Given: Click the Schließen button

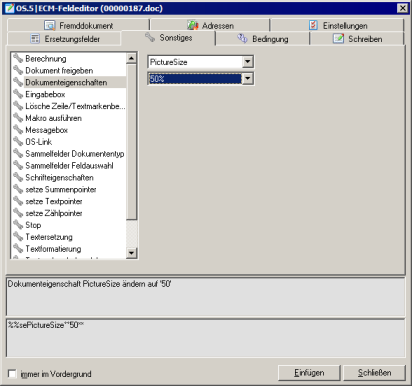Looking at the screenshot, I should point(374,373).
